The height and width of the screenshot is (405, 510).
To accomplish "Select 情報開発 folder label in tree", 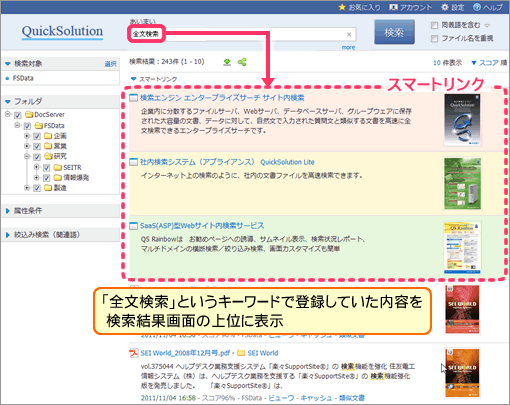I will click(x=76, y=178).
